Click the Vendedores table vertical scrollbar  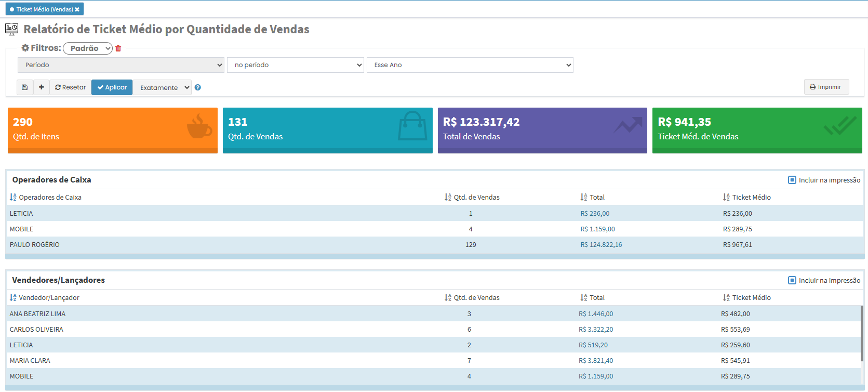pos(861,333)
